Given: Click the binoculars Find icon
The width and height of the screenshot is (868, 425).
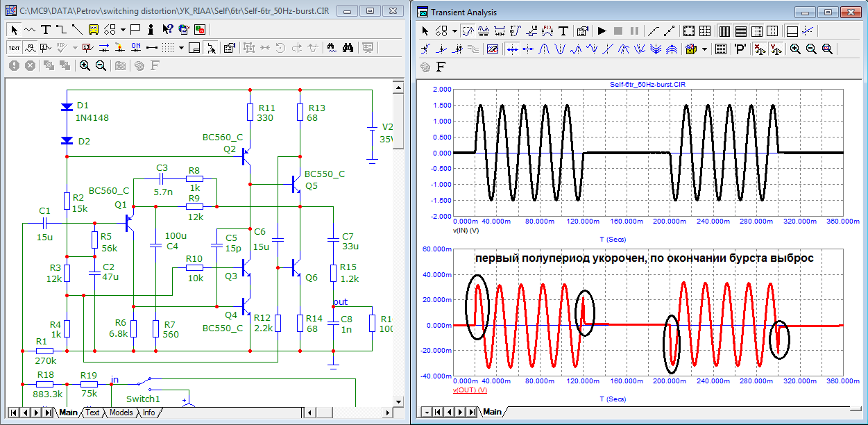Looking at the screenshot, I should tap(349, 48).
